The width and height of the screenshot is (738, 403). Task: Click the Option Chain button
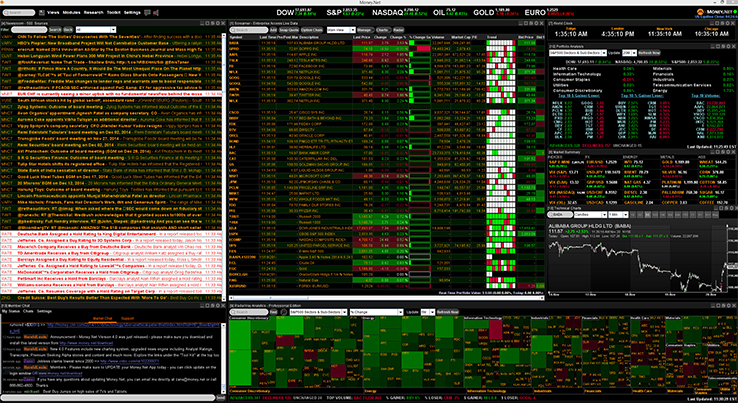(312, 30)
